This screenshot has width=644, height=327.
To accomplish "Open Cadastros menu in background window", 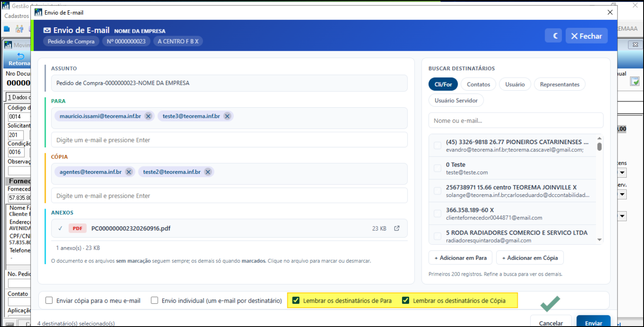I will [17, 16].
